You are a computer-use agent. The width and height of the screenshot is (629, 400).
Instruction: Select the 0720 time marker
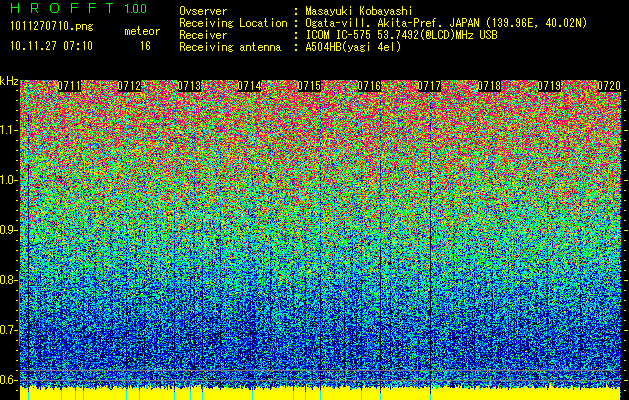click(609, 87)
